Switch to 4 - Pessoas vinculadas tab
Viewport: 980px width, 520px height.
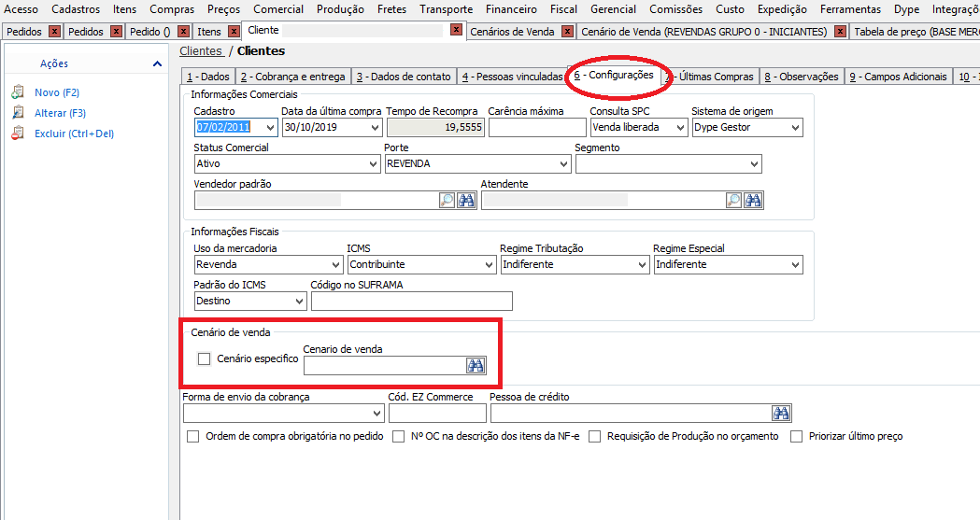(513, 77)
